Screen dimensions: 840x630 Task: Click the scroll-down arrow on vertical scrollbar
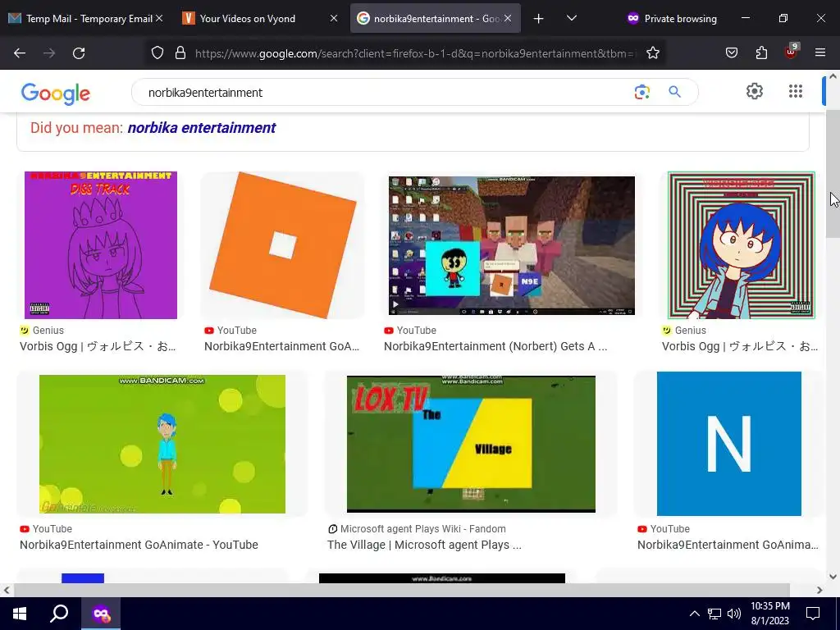pos(833,577)
